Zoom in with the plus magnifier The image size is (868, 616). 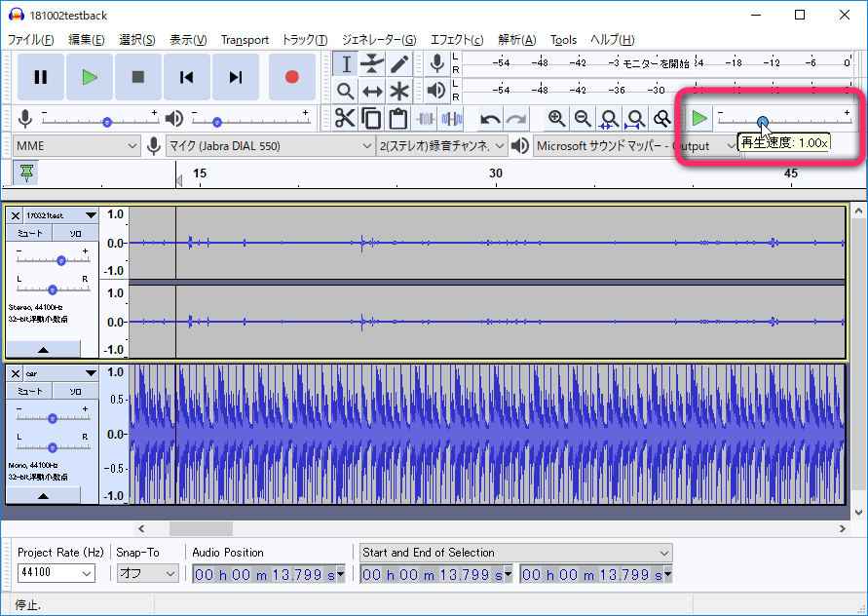[x=556, y=118]
